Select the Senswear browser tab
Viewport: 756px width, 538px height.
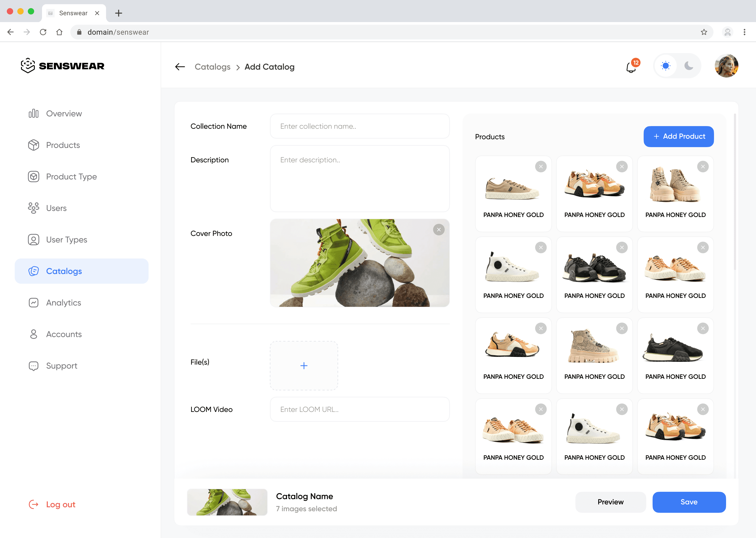pyautogui.click(x=74, y=13)
